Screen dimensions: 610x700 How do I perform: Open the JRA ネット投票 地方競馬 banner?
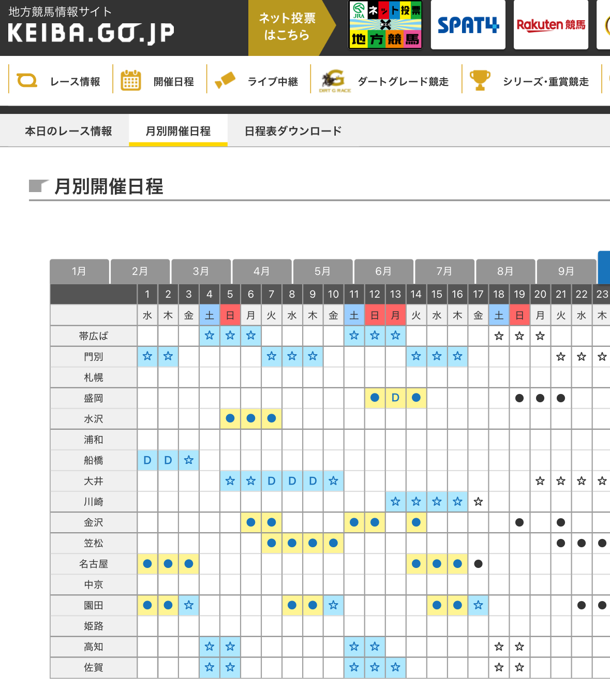385,25
